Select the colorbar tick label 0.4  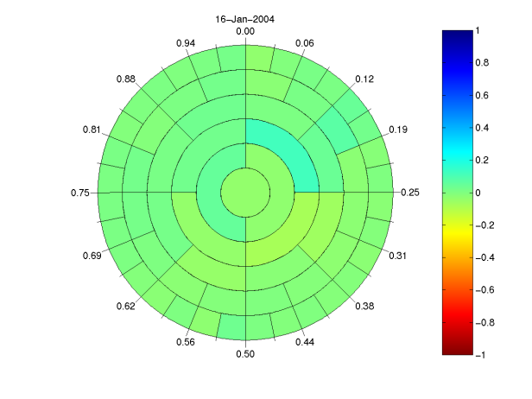[x=482, y=128]
